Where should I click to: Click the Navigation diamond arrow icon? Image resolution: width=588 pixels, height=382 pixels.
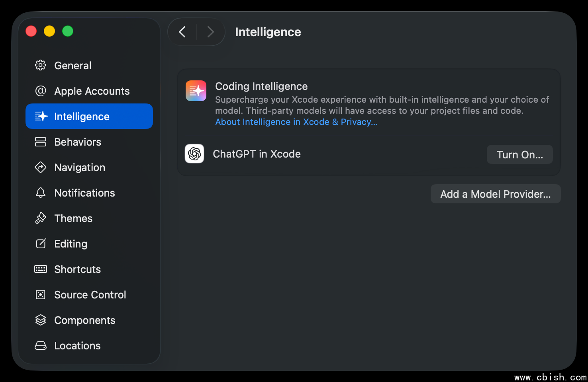(x=41, y=167)
